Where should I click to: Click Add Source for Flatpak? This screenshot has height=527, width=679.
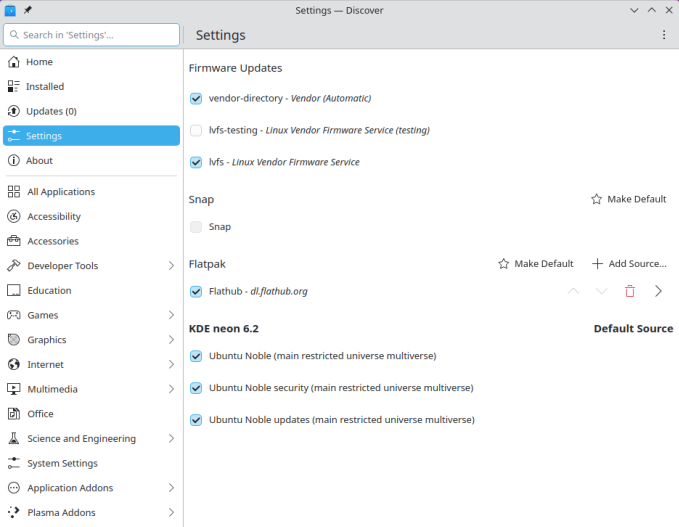point(629,264)
